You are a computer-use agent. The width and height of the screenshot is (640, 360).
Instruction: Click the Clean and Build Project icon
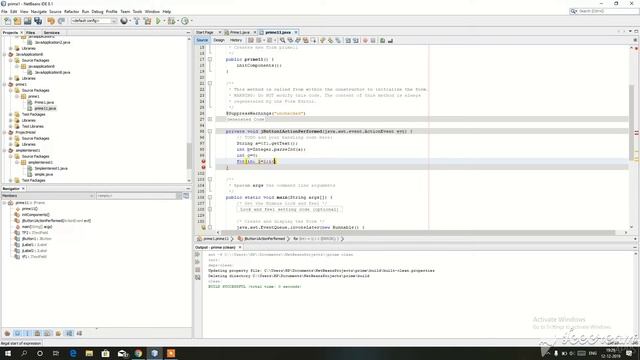147,21
